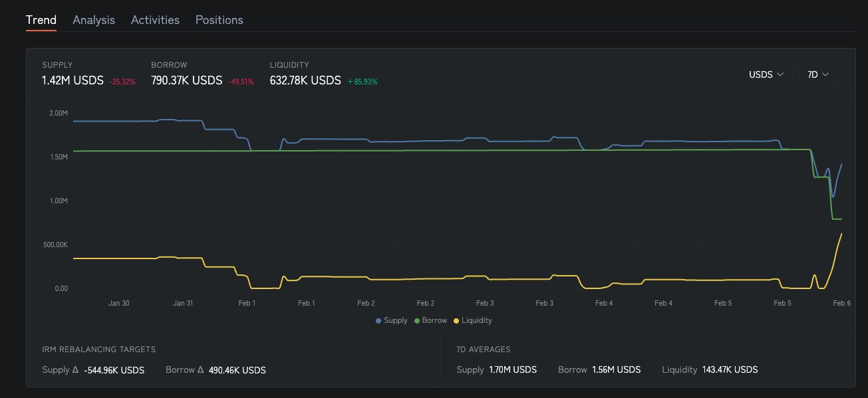Click the green Borrow legend dot
Screen dimensions: 868x398
click(x=417, y=321)
